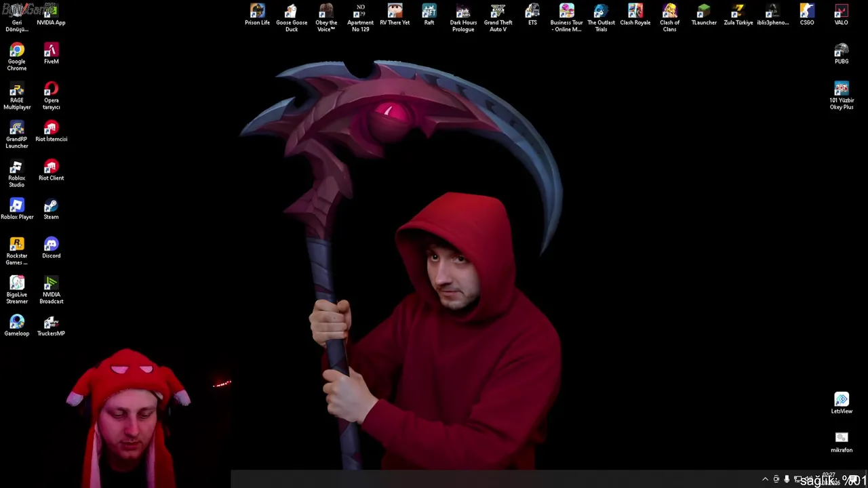Click the NVIDIA Broadcast shortcut
The width and height of the screenshot is (868, 488).
click(51, 290)
